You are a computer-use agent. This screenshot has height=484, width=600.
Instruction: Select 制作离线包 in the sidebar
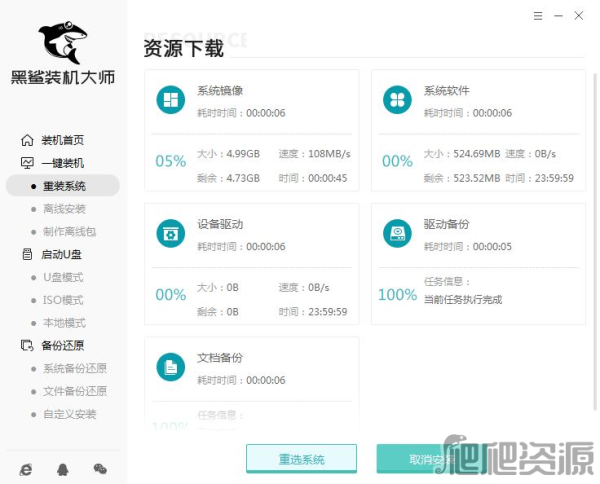(x=69, y=231)
